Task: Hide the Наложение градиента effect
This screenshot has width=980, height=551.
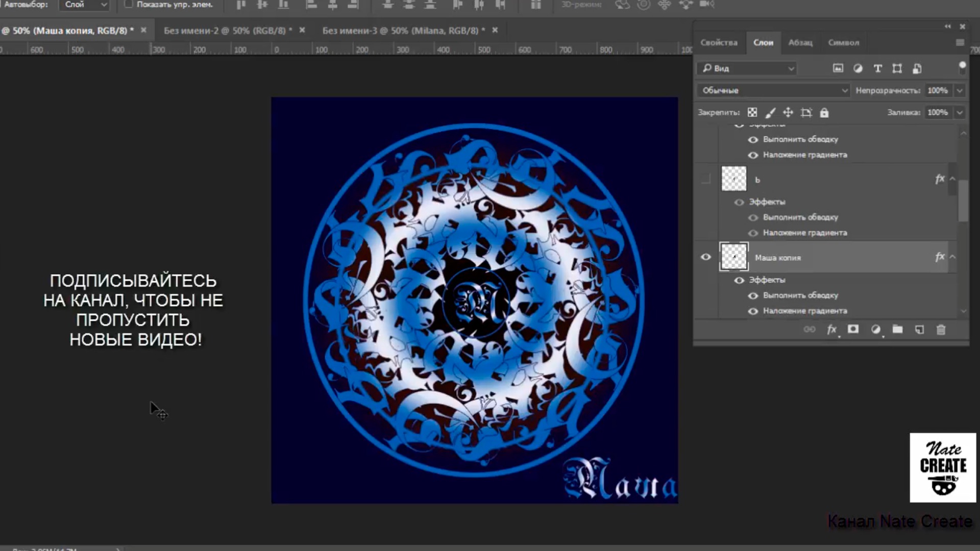Action: pos(753,311)
